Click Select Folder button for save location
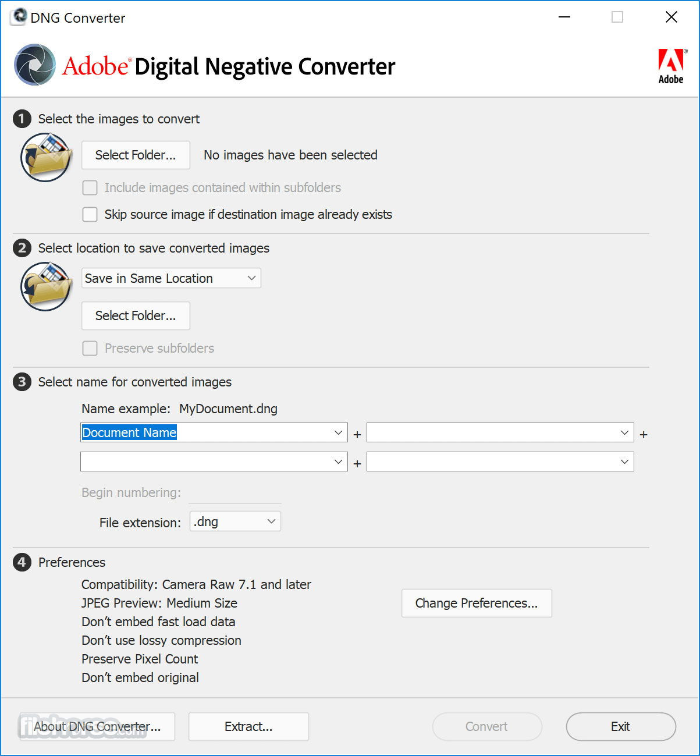 (136, 315)
